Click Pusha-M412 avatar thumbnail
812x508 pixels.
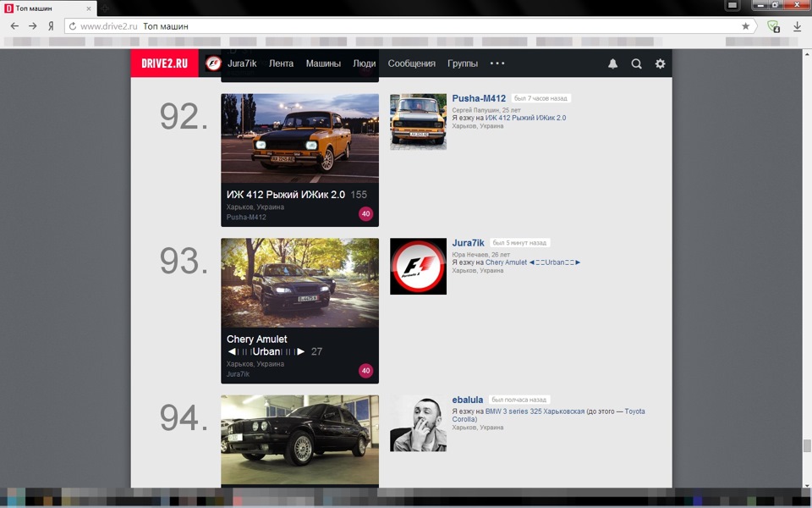[418, 122]
